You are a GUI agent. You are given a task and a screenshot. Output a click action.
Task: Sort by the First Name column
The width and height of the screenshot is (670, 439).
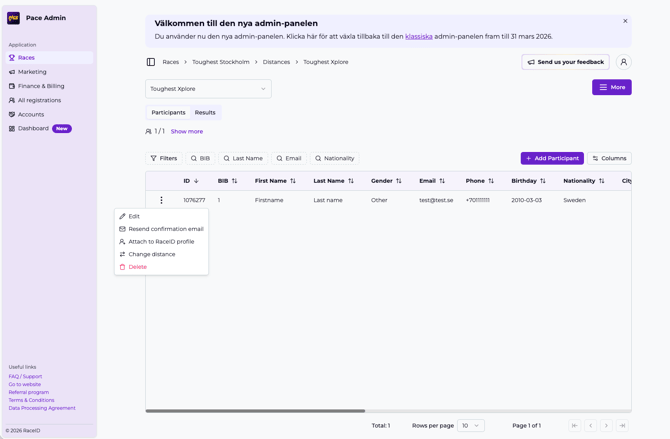[x=275, y=181]
